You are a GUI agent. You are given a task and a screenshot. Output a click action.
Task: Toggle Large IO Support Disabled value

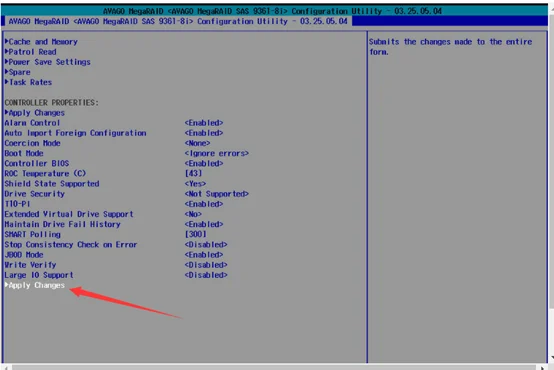(206, 275)
